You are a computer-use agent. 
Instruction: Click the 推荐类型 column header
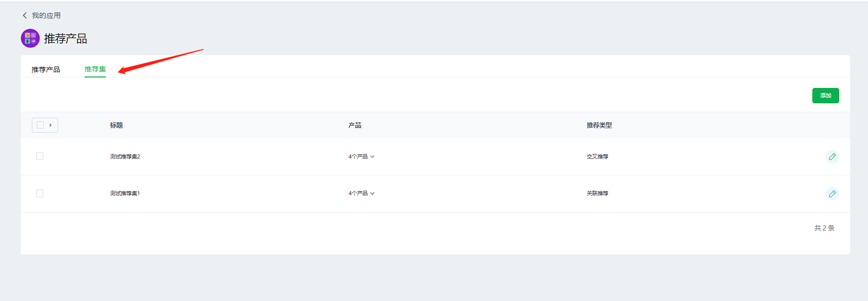599,125
